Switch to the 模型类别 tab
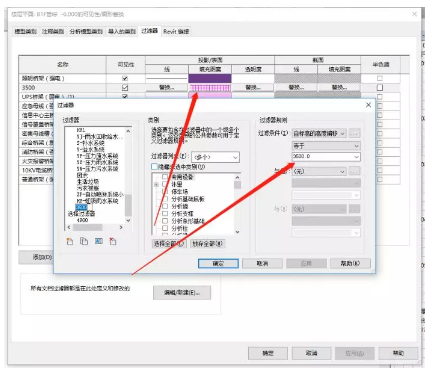This screenshot has width=433, height=374. pyautogui.click(x=26, y=32)
